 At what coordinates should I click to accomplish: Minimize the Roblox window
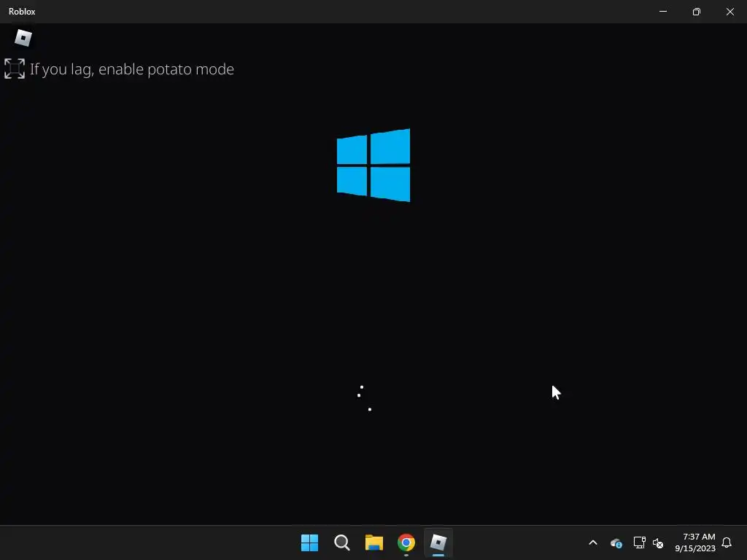663,12
